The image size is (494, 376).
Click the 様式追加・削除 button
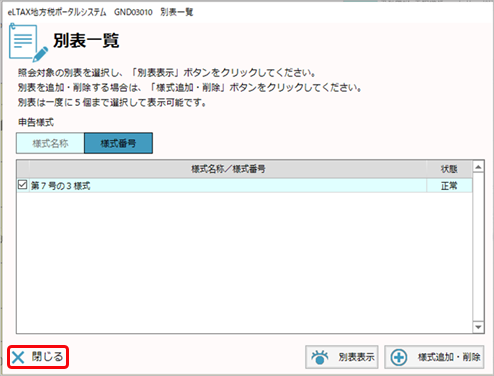tap(434, 357)
